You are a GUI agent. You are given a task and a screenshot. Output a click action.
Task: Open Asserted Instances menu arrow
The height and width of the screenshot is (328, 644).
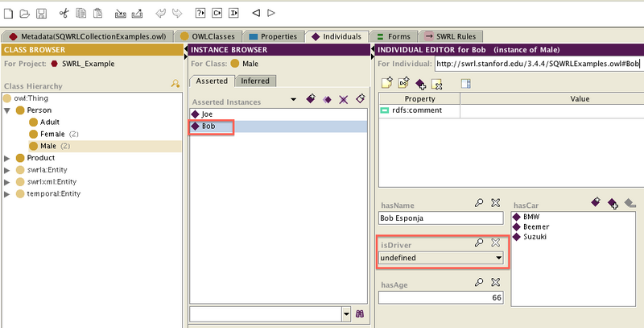point(293,99)
